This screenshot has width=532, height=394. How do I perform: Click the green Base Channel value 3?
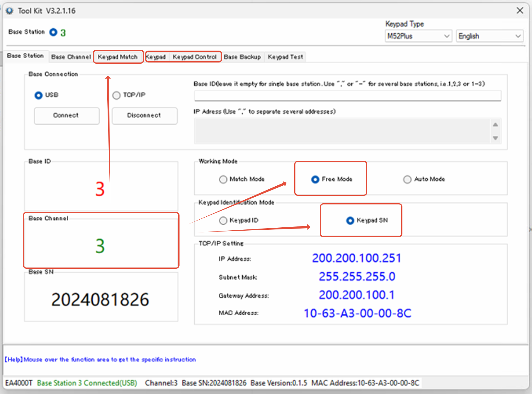[x=100, y=246]
